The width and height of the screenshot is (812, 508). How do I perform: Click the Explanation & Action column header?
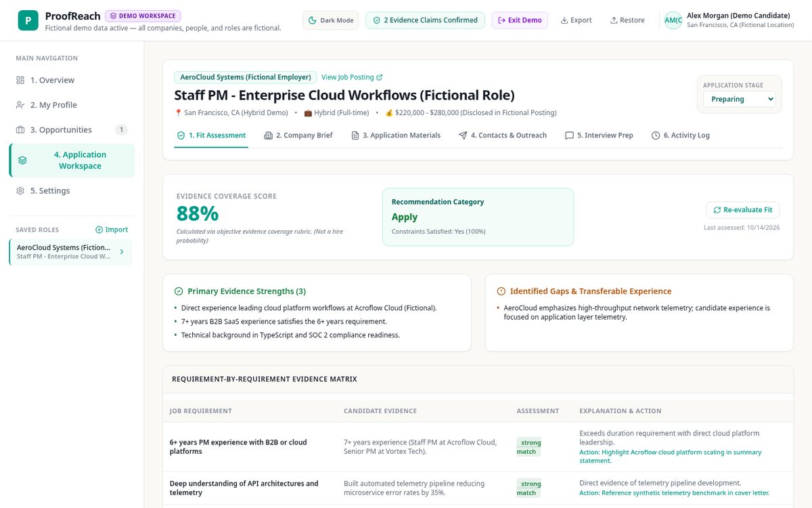[x=621, y=411]
